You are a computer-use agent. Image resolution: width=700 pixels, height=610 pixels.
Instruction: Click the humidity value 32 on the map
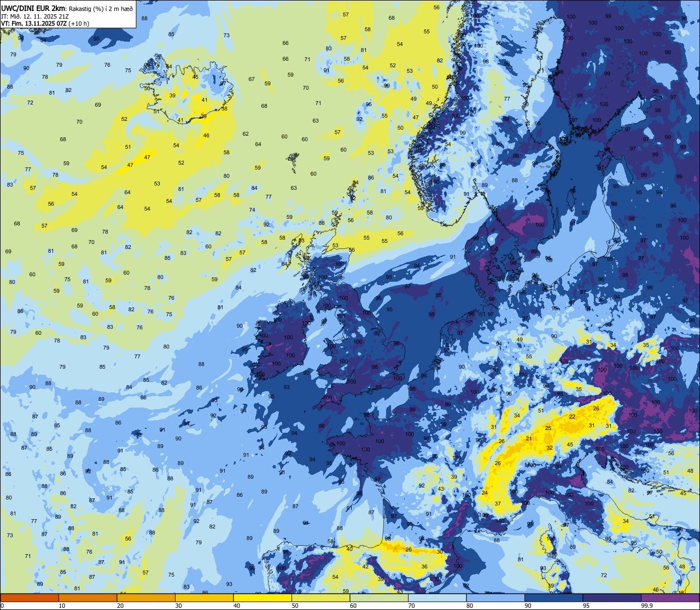click(550, 448)
